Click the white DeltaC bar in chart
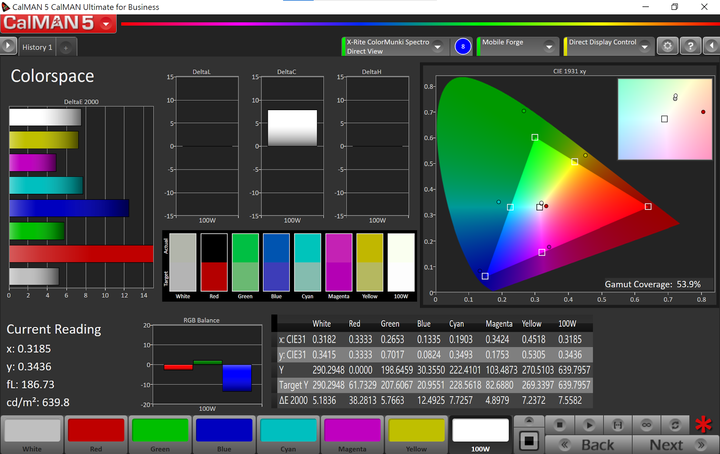Screen dimensions: 720x454 pos(292,128)
